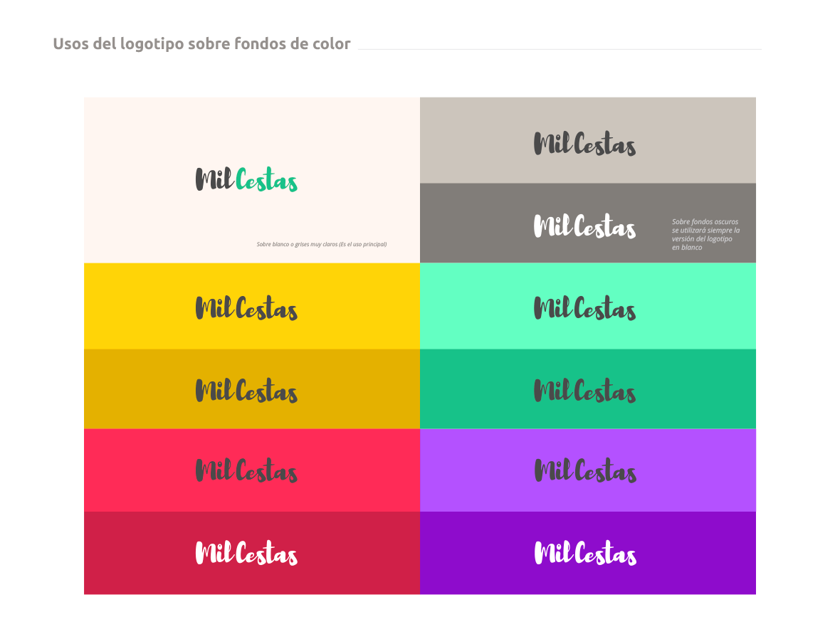Click the MilCestas logo with green Cestas
The height and width of the screenshot is (639, 840).
(246, 179)
